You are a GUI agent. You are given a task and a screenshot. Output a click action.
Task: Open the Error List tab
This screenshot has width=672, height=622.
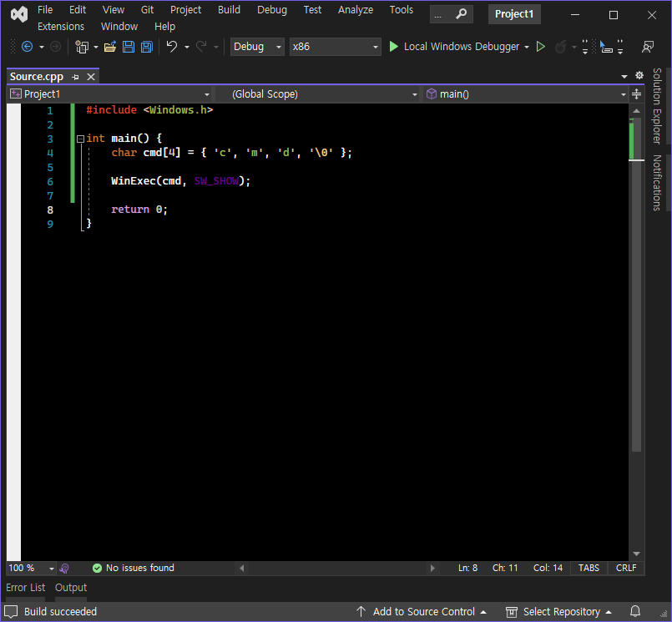(x=25, y=587)
